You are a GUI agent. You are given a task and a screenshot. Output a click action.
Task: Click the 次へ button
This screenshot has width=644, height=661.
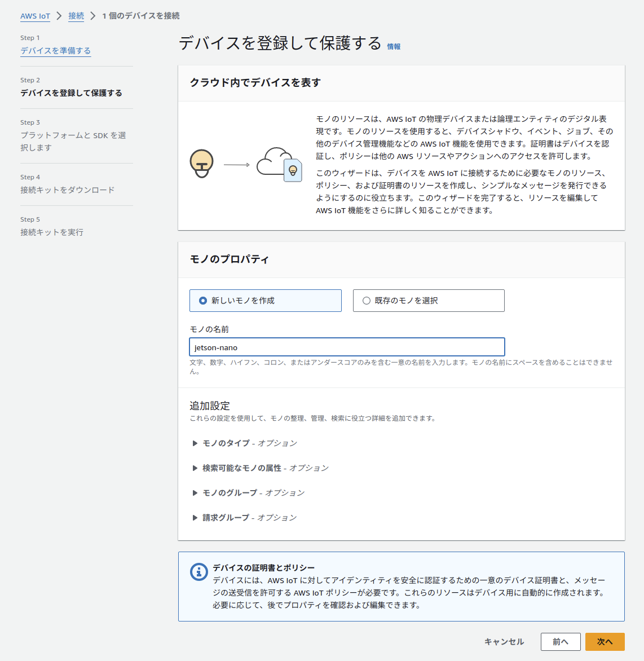pos(605,641)
